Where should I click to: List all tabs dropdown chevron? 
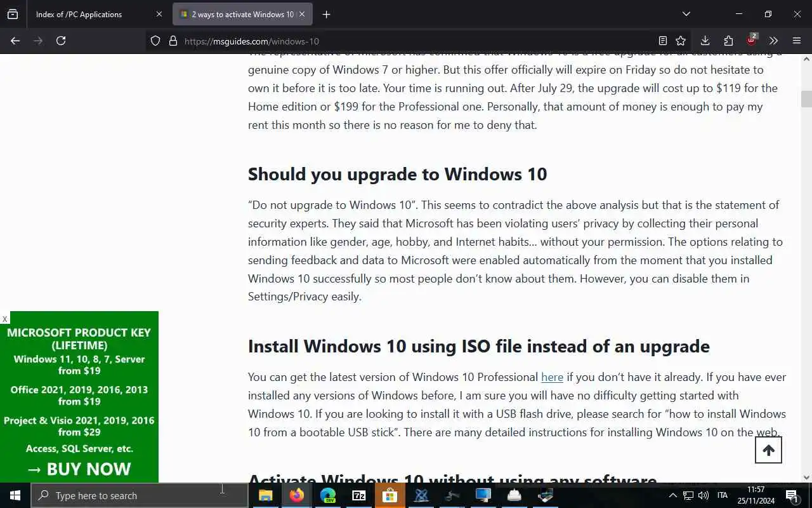(x=686, y=14)
